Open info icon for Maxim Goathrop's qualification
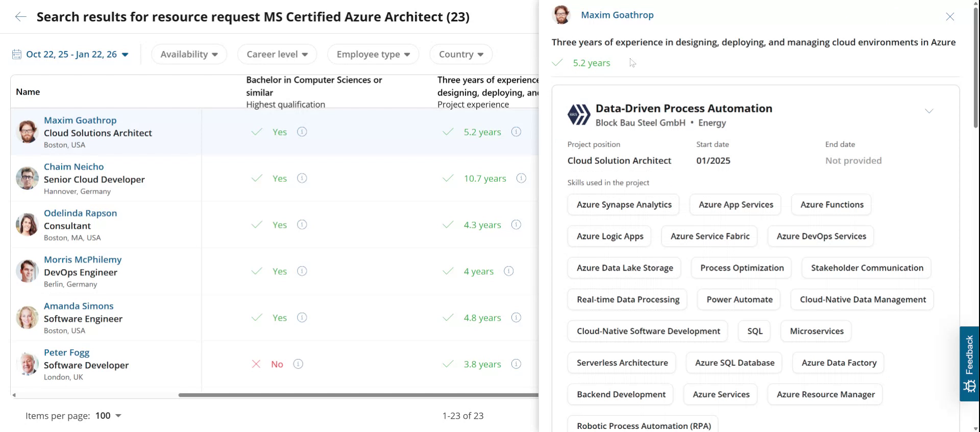 pos(302,132)
